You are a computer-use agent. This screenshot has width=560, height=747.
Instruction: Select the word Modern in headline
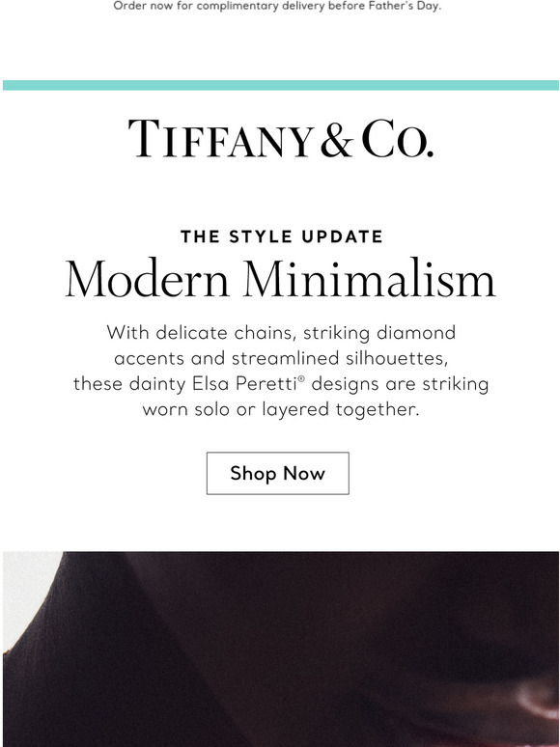tap(148, 279)
